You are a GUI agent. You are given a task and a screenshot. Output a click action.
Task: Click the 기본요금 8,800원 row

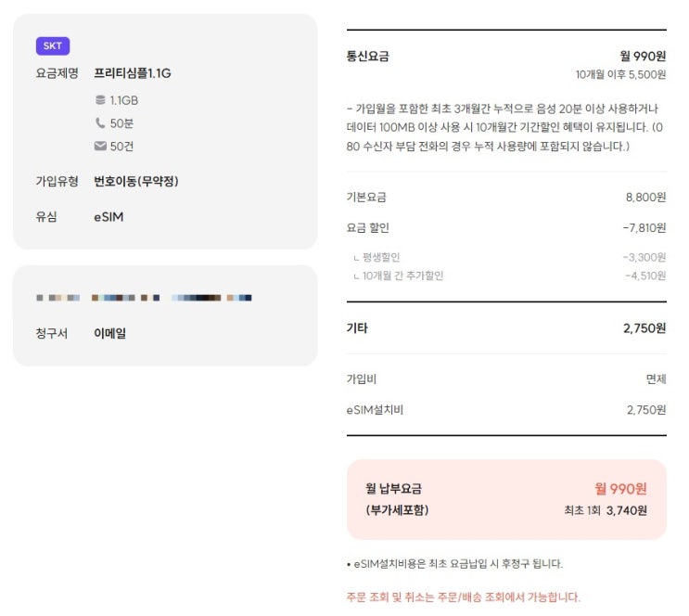[505, 198]
